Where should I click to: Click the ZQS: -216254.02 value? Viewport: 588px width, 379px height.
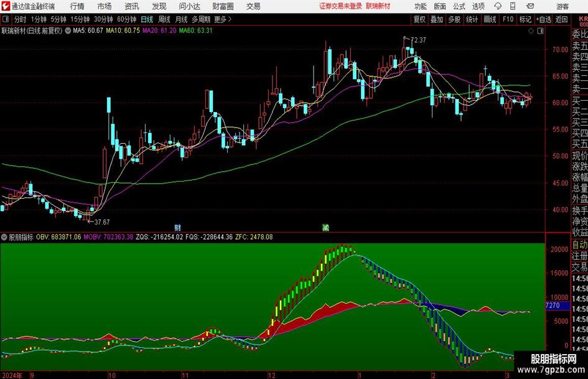point(159,237)
